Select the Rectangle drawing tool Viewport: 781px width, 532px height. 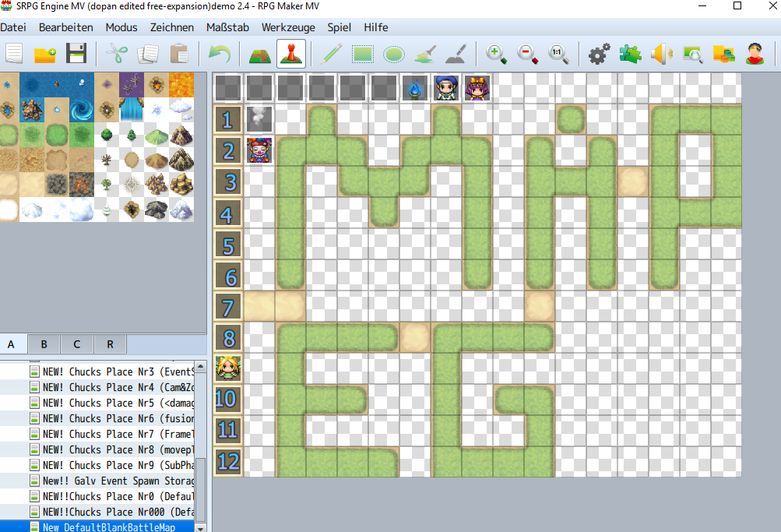pyautogui.click(x=363, y=53)
